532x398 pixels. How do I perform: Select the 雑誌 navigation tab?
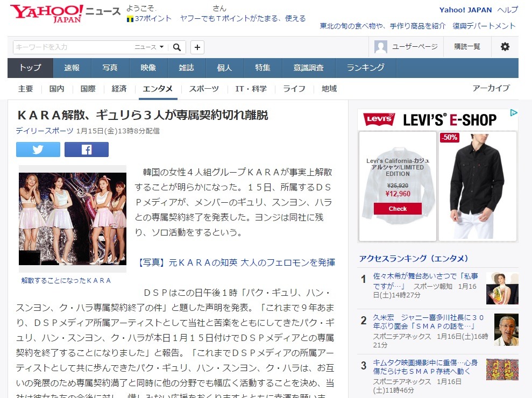click(x=186, y=68)
